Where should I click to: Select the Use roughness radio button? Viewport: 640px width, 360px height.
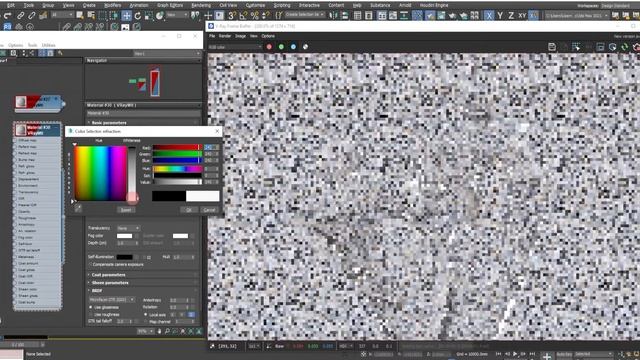(91, 315)
